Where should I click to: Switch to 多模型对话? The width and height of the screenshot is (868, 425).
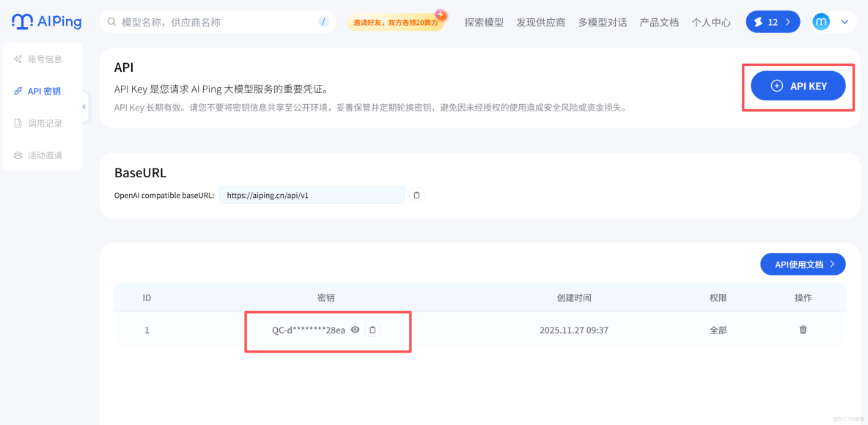point(601,22)
